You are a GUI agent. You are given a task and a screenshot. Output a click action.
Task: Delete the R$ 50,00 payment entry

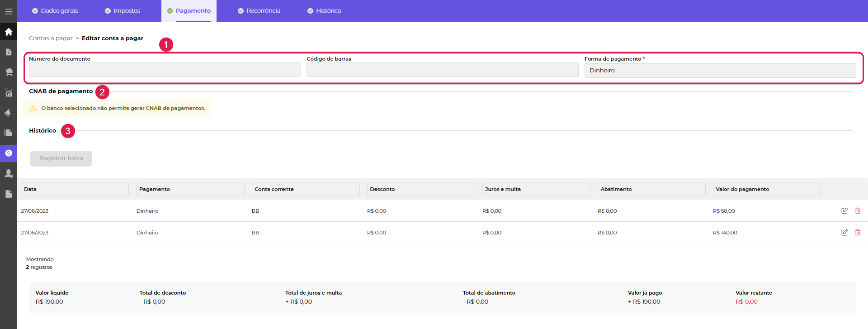(x=858, y=211)
